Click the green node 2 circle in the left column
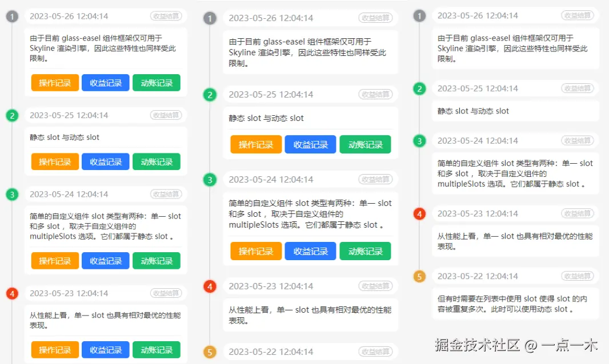The width and height of the screenshot is (609, 364). pyautogui.click(x=12, y=115)
